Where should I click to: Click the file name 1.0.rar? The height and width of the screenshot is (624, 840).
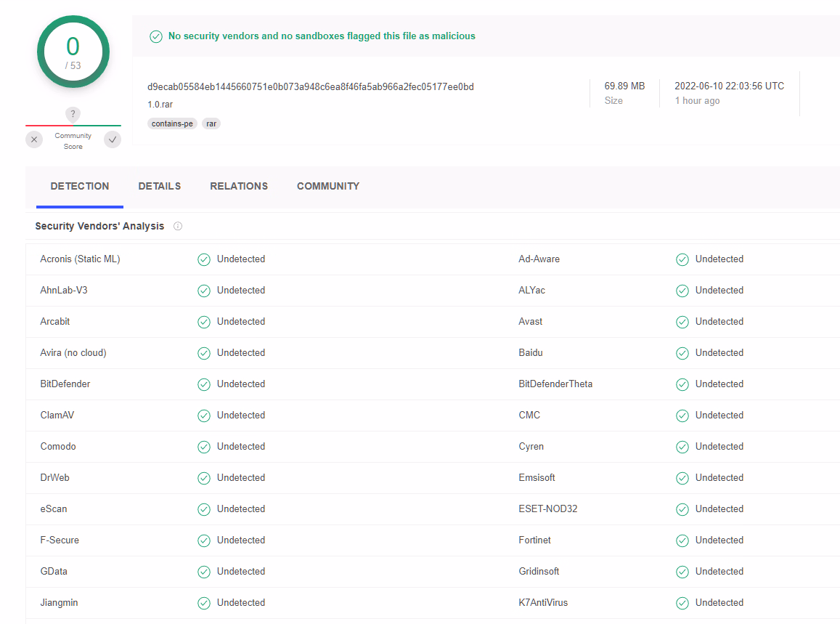160,105
